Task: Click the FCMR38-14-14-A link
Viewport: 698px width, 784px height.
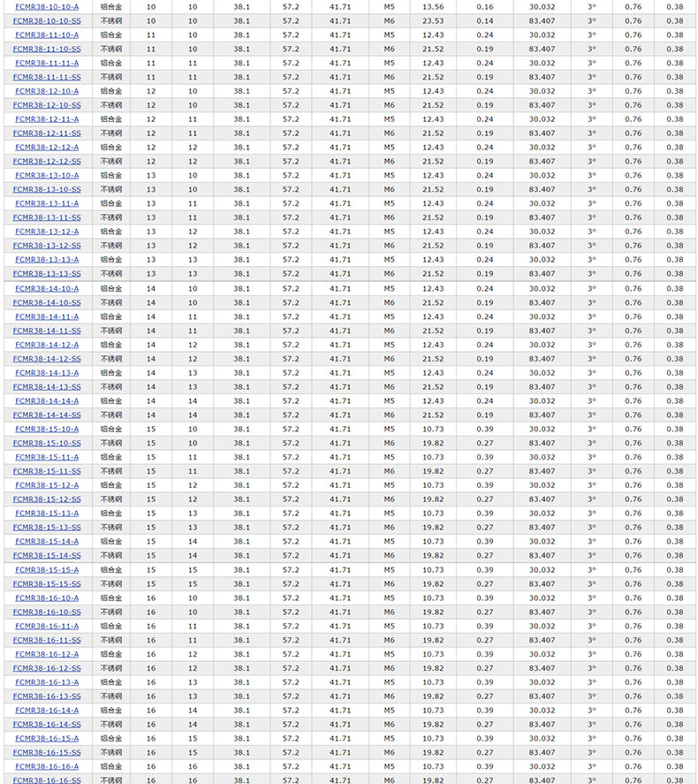Action: pyautogui.click(x=47, y=401)
